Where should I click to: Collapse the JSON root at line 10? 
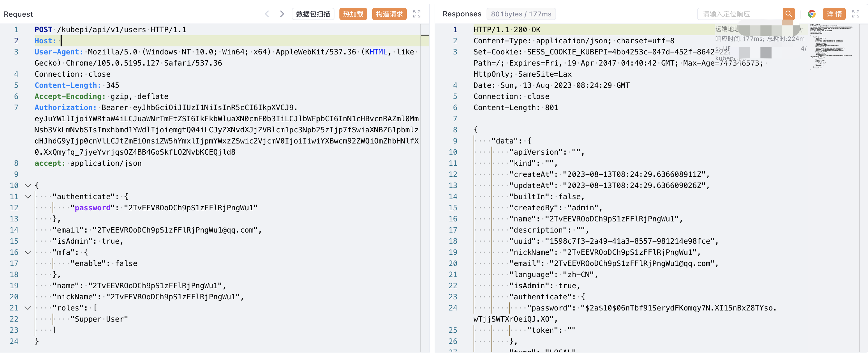pyautogui.click(x=28, y=186)
